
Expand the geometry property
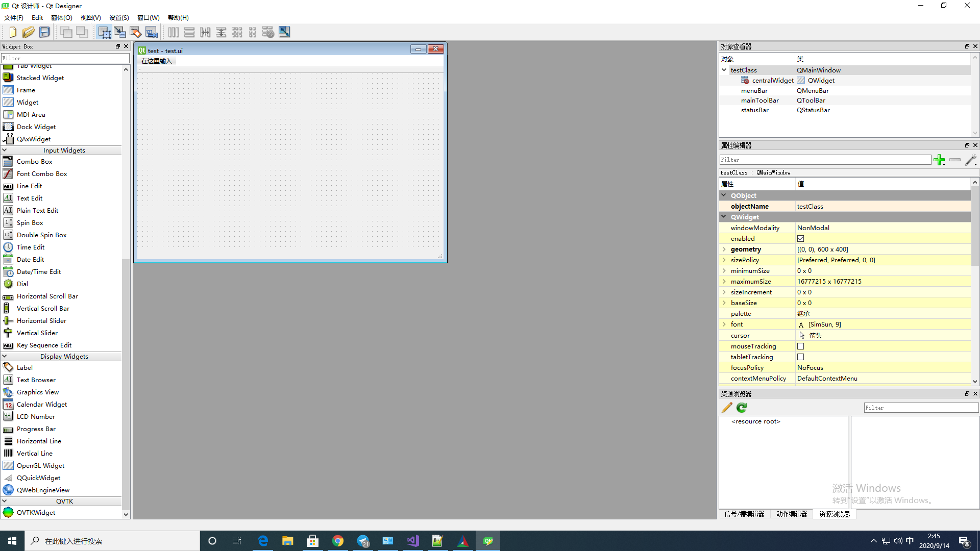pos(724,249)
